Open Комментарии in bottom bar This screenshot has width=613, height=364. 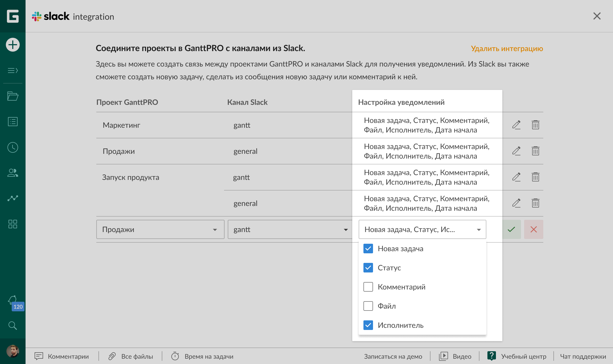coord(62,356)
